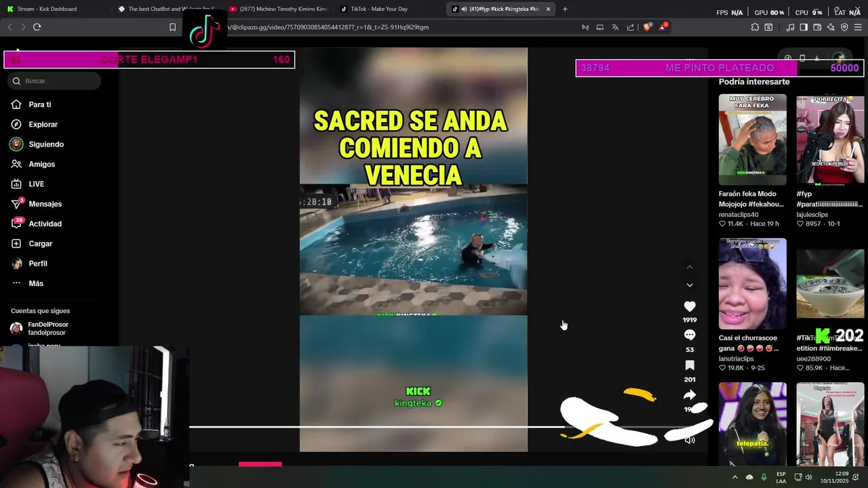The width and height of the screenshot is (868, 488).
Task: Open Brave Shields lion icon
Action: tap(647, 27)
